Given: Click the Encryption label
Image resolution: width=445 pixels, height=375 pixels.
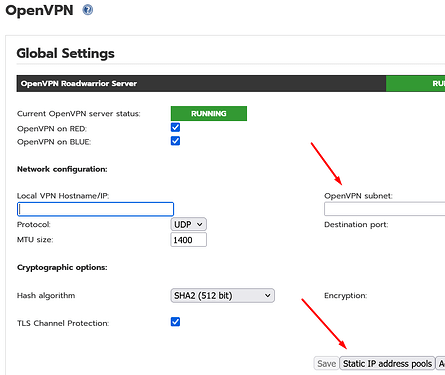Looking at the screenshot, I should pos(345,296).
